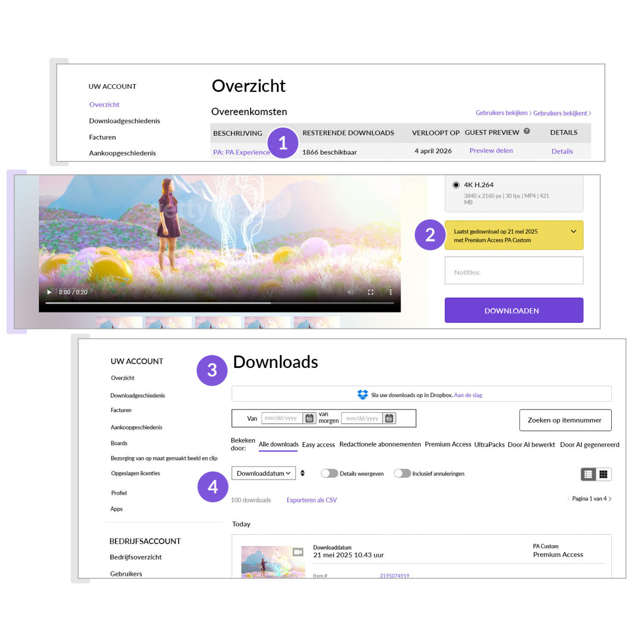Viewport: 644px width, 644px height.
Task: Open the three-dot menu in the video player
Action: point(391,292)
